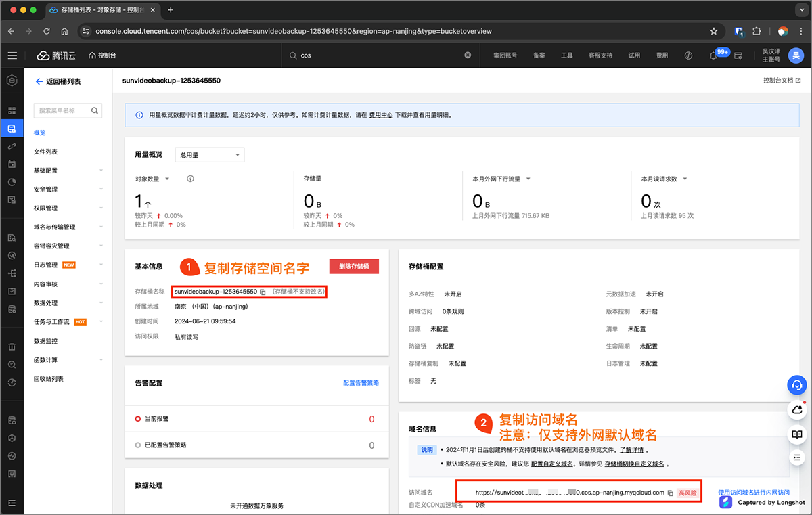812x515 pixels.
Task: Select the 已配置告警策略 radio option
Action: tap(138, 445)
